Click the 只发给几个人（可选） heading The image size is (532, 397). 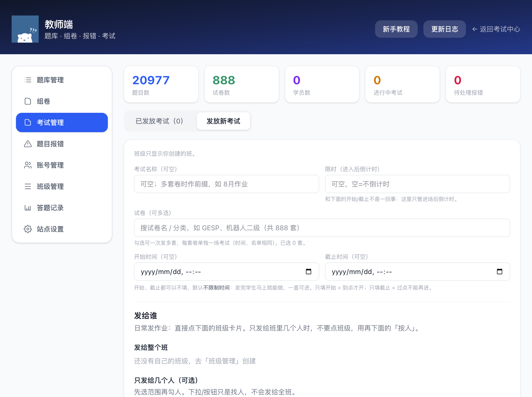point(166,380)
